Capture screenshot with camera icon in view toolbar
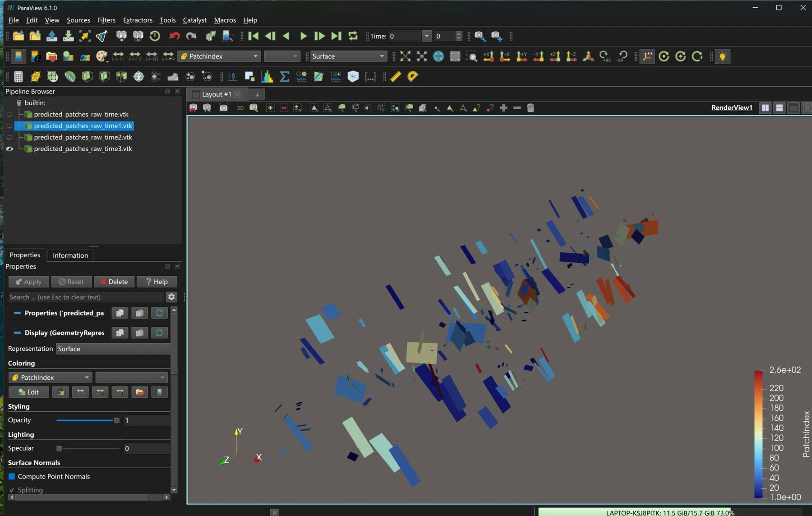This screenshot has height=516, width=812. pyautogui.click(x=223, y=108)
